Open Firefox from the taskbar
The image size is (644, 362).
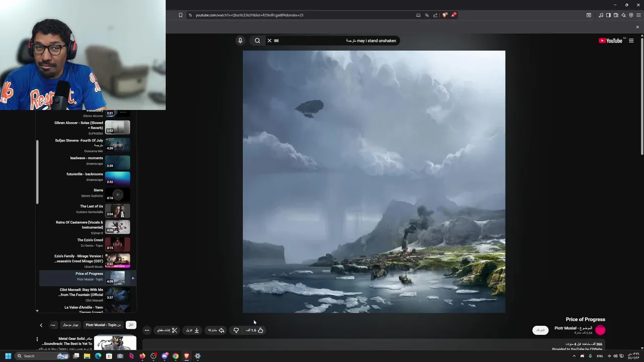pos(142,356)
